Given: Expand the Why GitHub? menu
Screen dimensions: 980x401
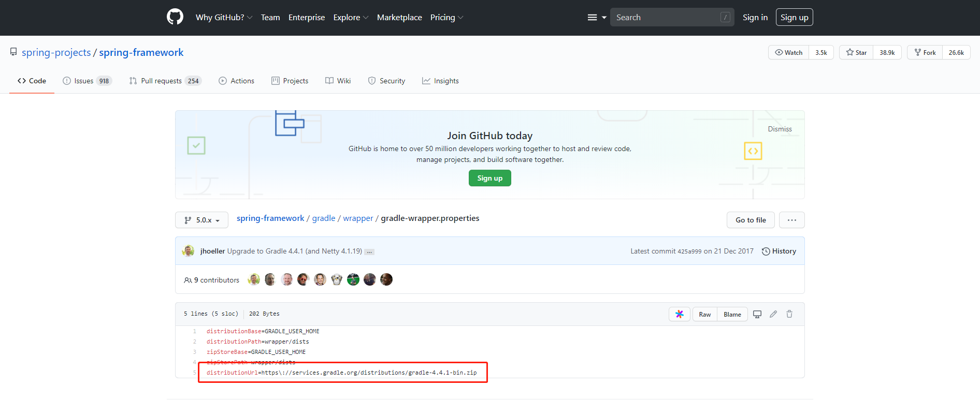Looking at the screenshot, I should (224, 18).
